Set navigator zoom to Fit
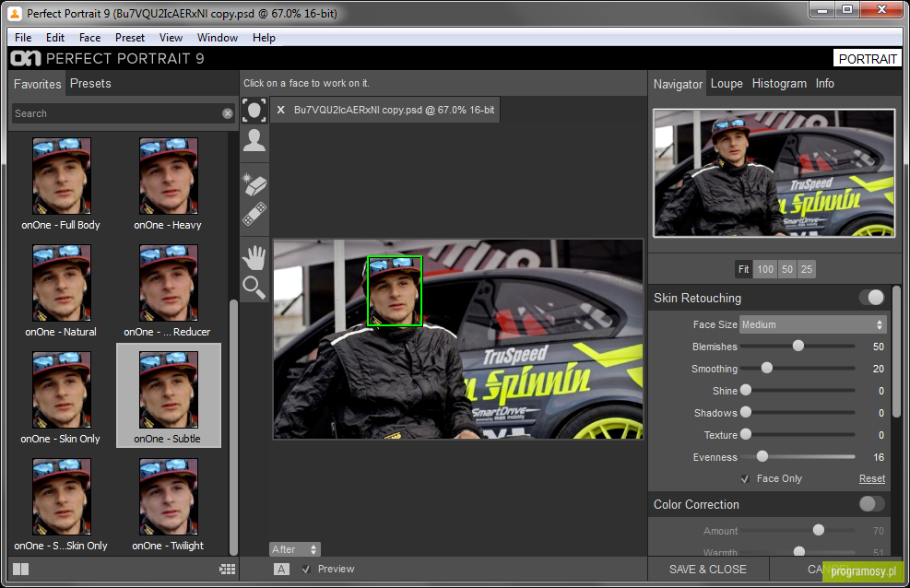The width and height of the screenshot is (910, 588). point(743,269)
